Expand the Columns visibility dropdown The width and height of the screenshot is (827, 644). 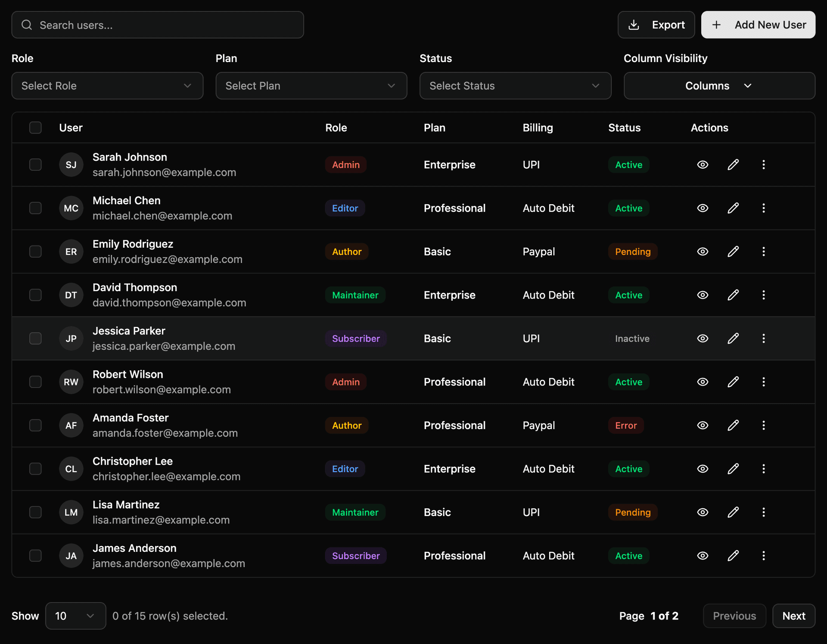718,86
